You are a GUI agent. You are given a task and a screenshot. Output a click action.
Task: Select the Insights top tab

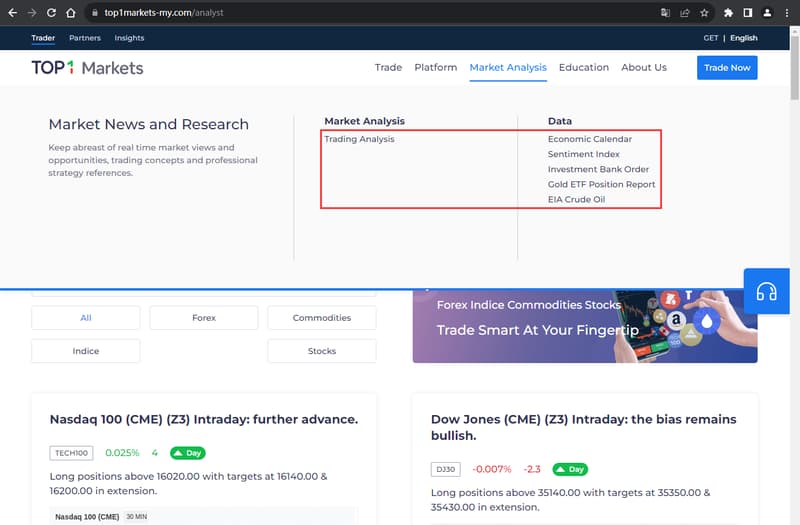click(x=129, y=38)
